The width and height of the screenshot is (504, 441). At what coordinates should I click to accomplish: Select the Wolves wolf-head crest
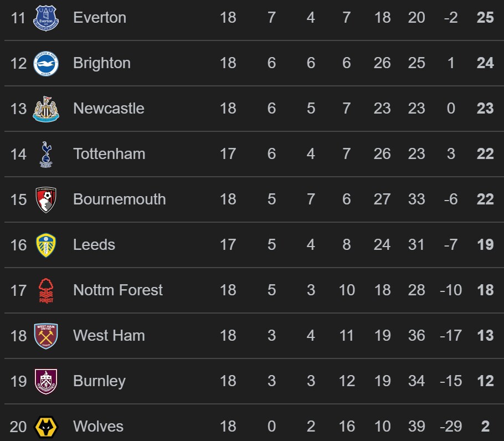tap(46, 427)
